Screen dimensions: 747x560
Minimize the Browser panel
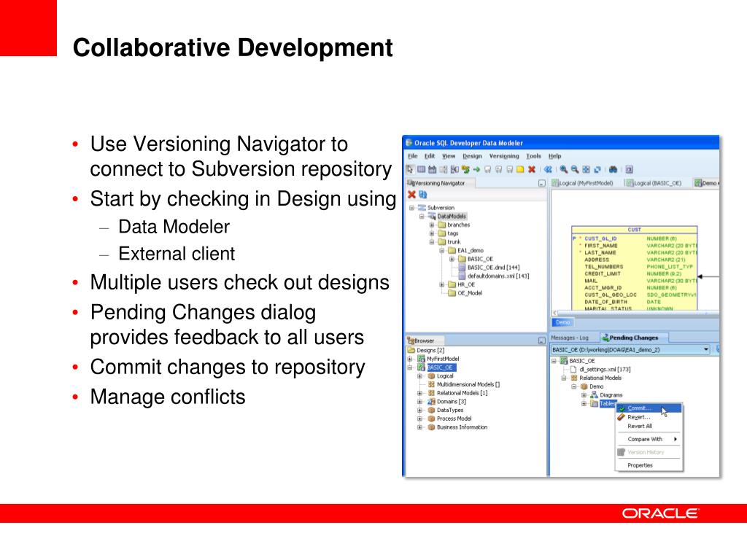coord(542,341)
